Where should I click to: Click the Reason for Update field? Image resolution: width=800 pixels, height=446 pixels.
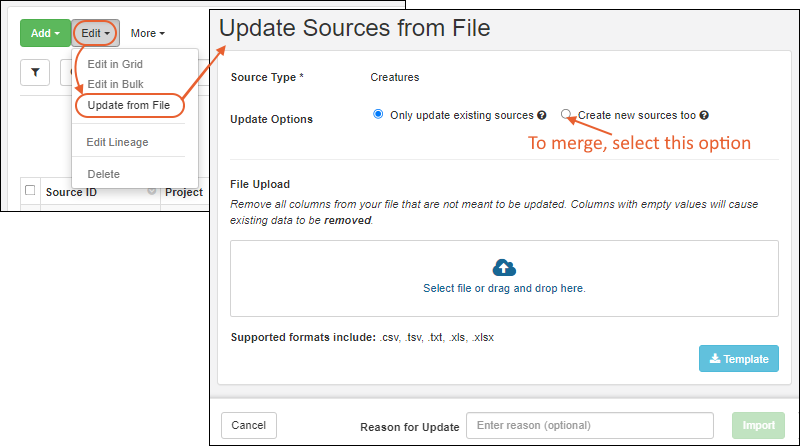(589, 426)
